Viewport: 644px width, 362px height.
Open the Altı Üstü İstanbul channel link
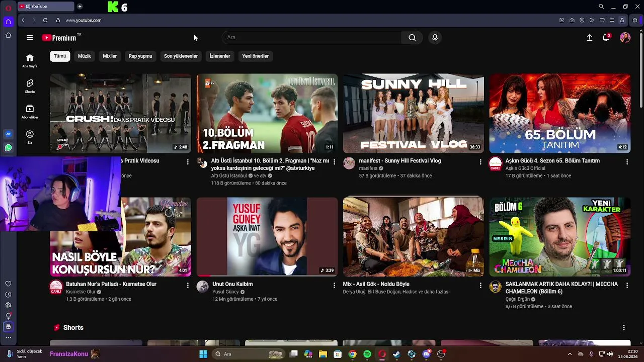click(229, 176)
